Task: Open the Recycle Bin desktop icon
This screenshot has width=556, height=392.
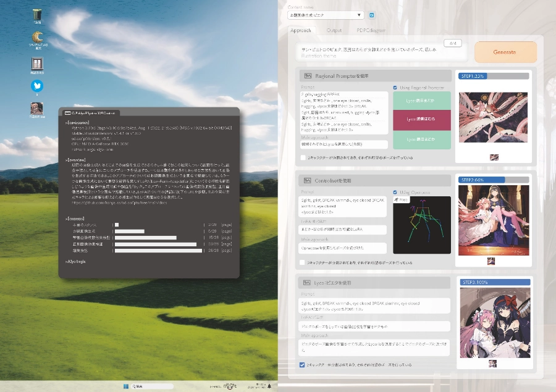Action: (37, 15)
